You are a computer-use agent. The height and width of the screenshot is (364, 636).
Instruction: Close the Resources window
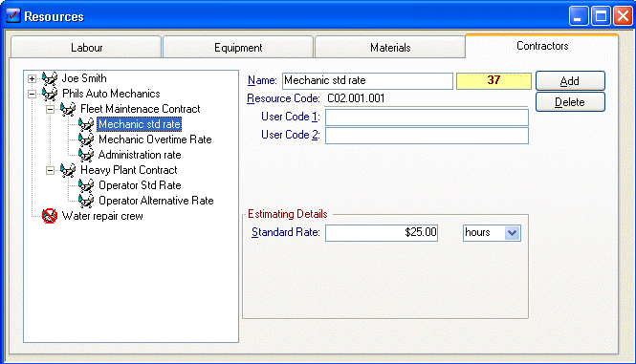coord(623,16)
